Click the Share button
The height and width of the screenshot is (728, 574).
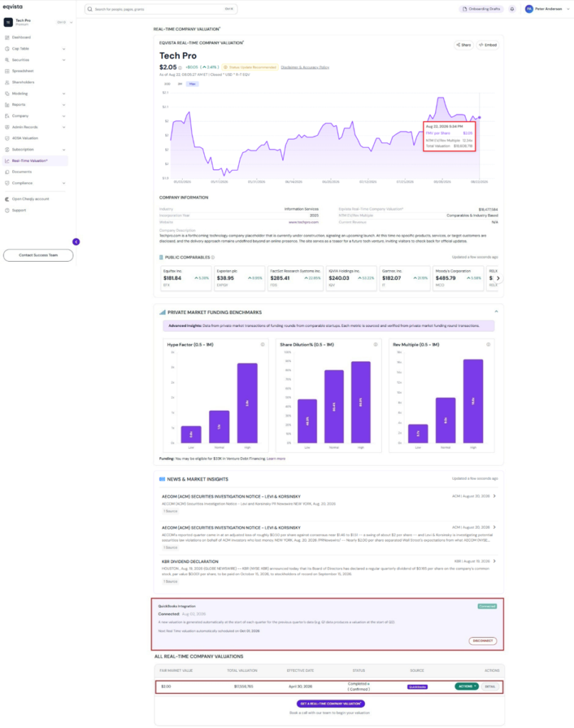click(x=464, y=45)
